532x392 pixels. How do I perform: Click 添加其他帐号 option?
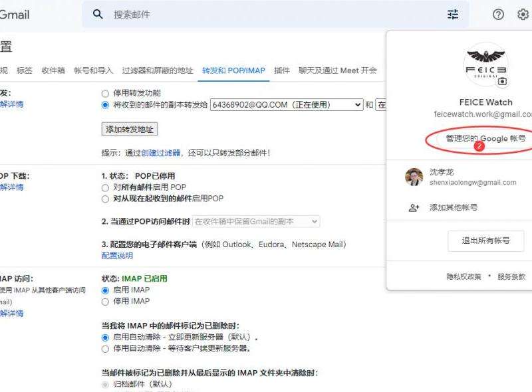pos(454,207)
